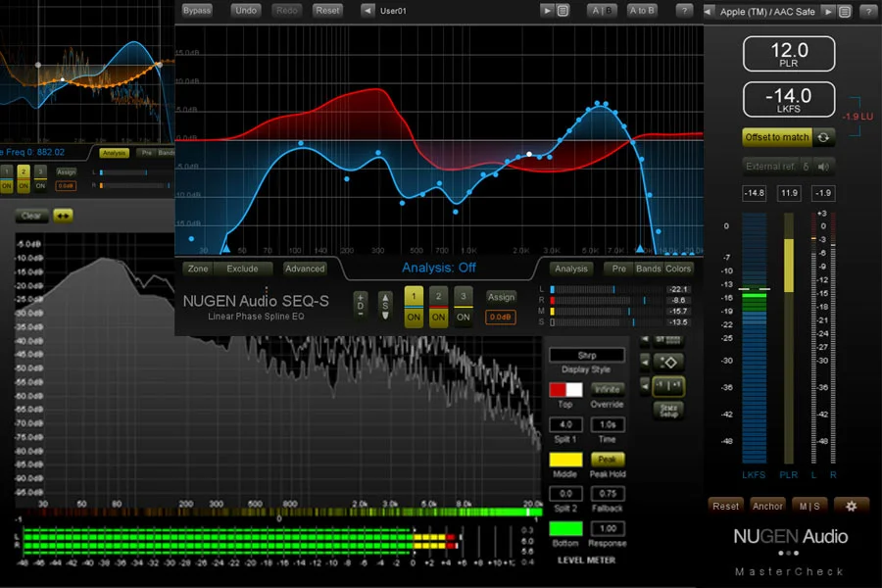
Task: Click the Stats Setup button
Action: tap(668, 411)
